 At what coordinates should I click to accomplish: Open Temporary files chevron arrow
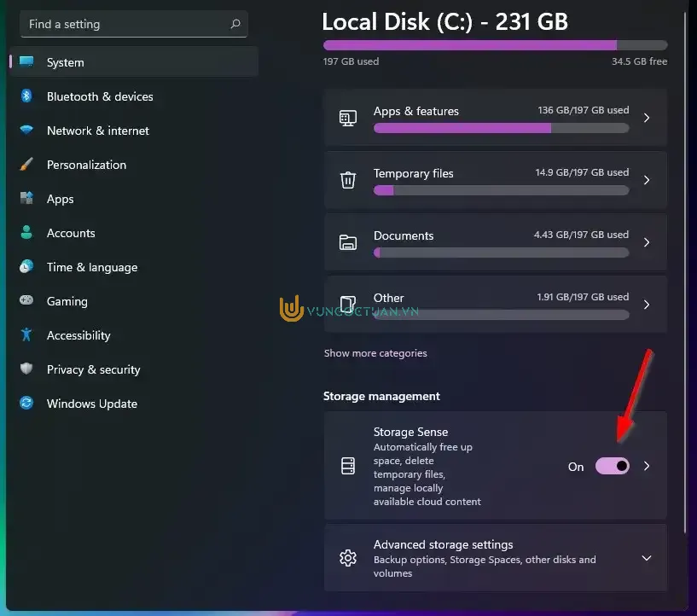[x=647, y=180]
